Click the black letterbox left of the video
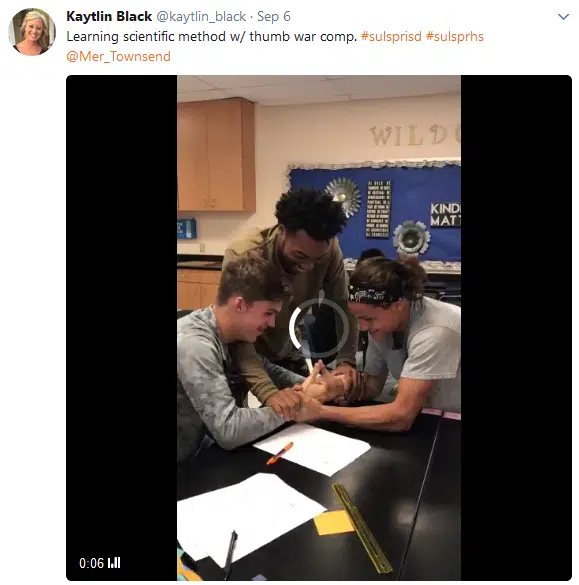The height and width of the screenshot is (585, 579). coord(122,328)
